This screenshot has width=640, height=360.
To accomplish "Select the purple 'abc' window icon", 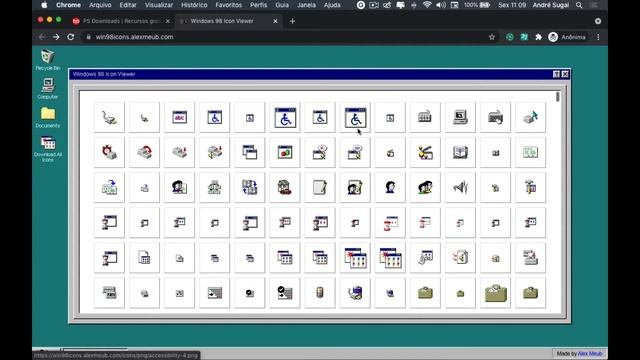I will (x=180, y=118).
